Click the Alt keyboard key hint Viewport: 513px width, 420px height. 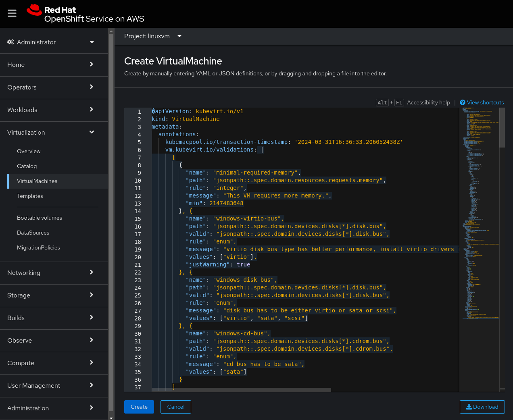pyautogui.click(x=382, y=103)
